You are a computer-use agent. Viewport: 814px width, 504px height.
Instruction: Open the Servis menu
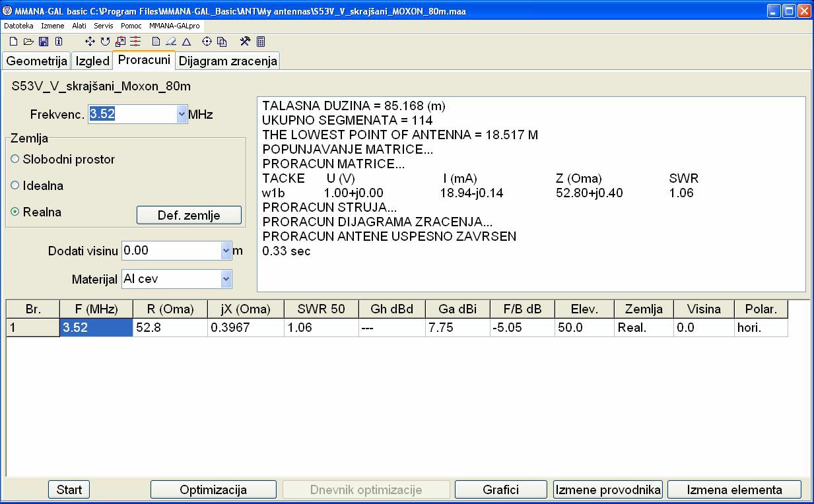coord(104,26)
